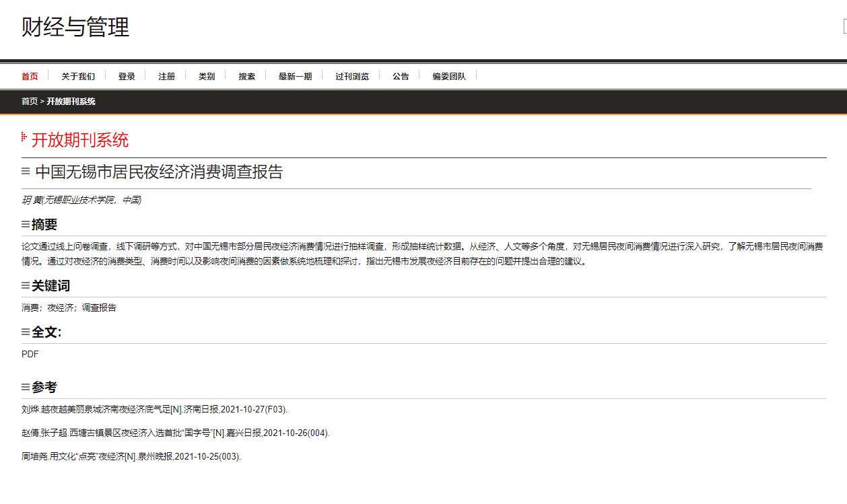
Task: Go to the 关于我们 page
Action: [78, 76]
